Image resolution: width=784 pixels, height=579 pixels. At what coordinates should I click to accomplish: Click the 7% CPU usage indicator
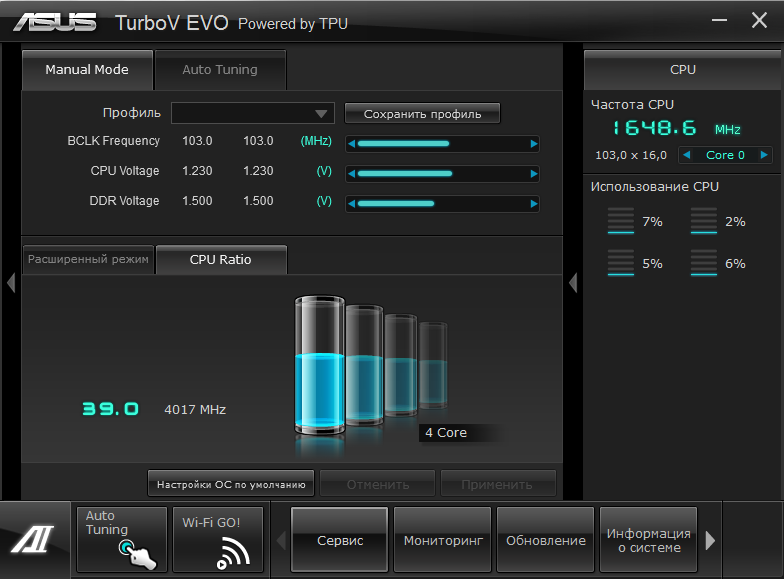click(635, 221)
